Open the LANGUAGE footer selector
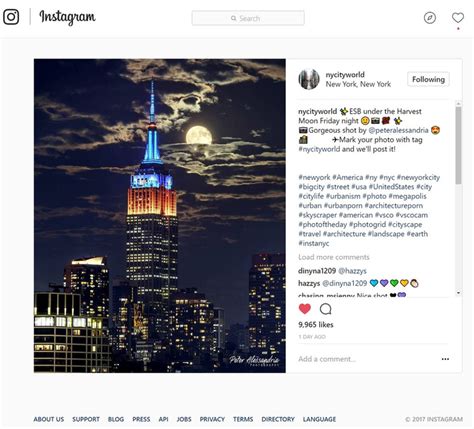 (x=319, y=419)
